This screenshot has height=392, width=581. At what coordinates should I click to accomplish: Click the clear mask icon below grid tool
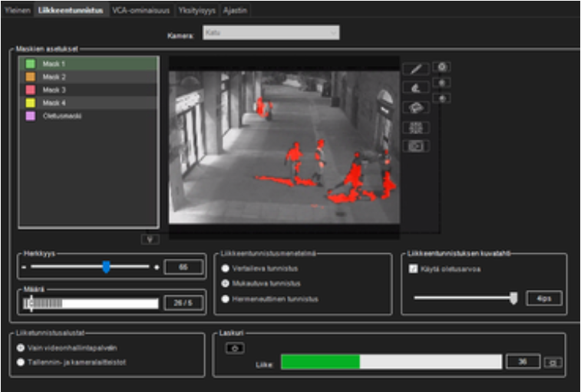pyautogui.click(x=415, y=146)
